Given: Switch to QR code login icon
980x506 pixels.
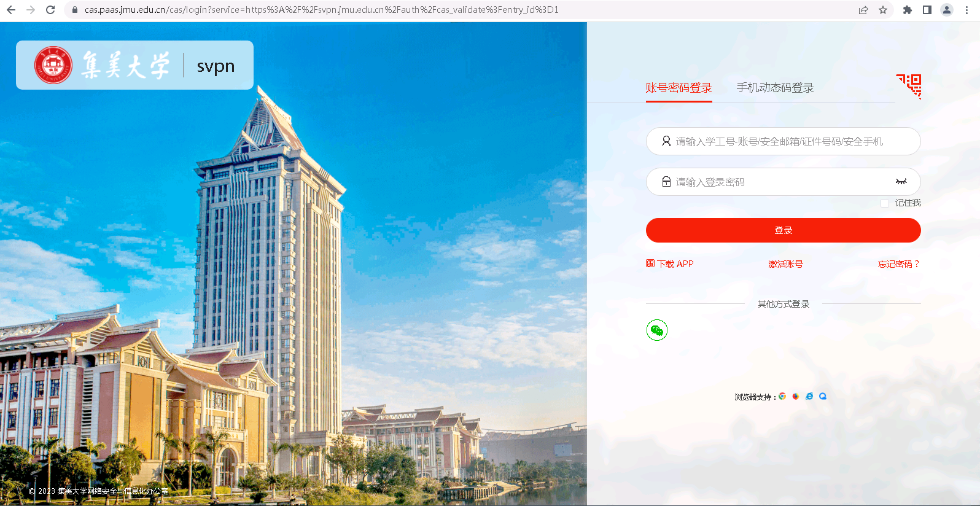Looking at the screenshot, I should [x=909, y=86].
